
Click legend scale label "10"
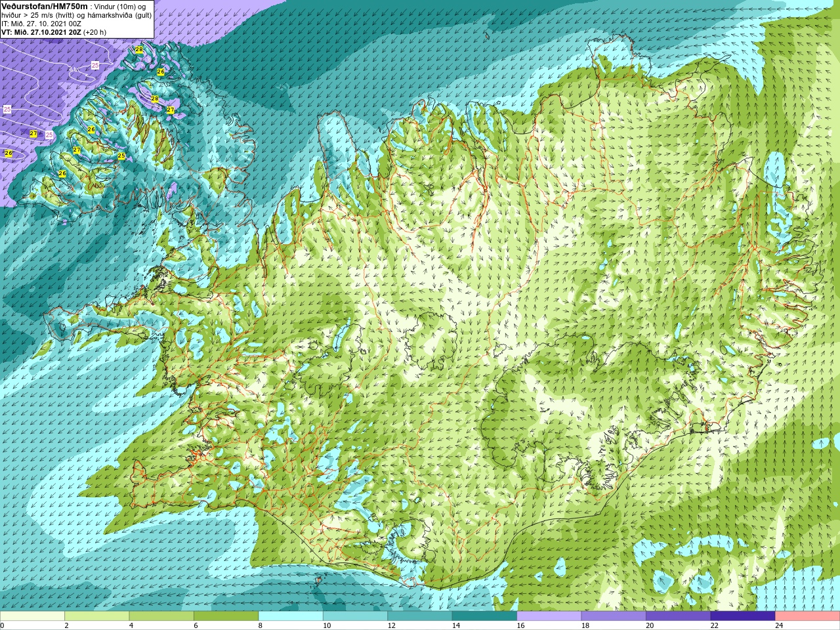326,625
